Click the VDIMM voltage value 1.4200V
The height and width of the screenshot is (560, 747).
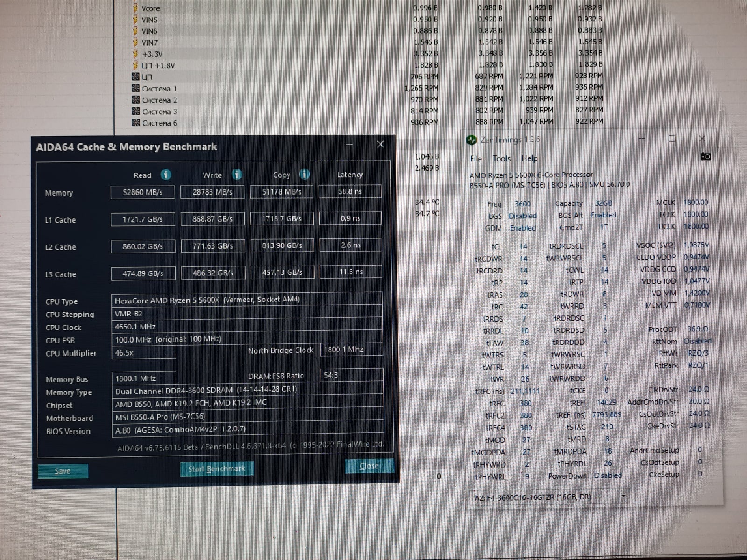(x=697, y=293)
